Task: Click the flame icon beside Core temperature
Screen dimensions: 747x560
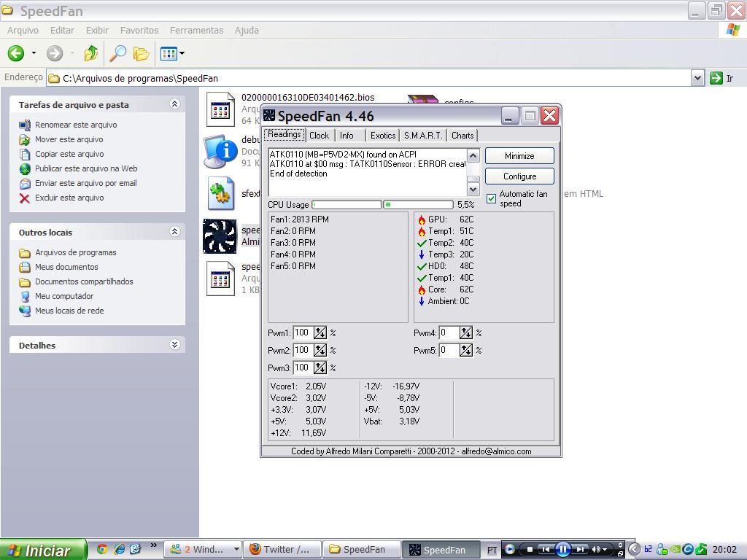Action: (x=422, y=289)
